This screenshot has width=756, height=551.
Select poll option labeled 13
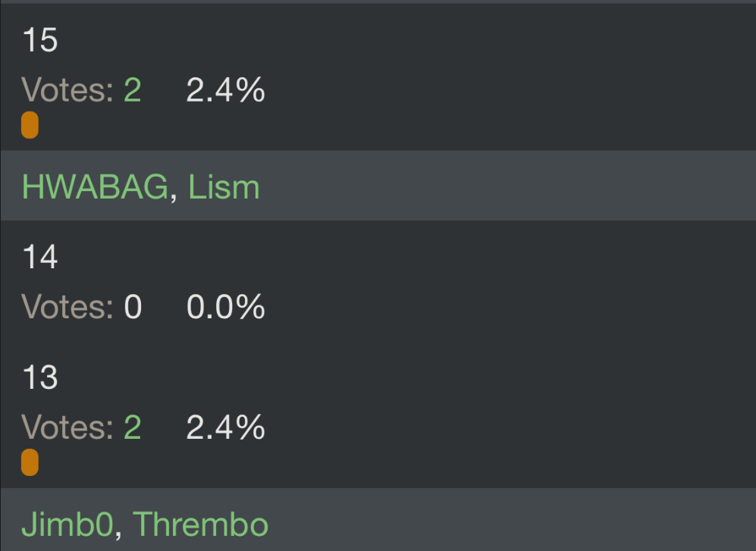click(40, 377)
